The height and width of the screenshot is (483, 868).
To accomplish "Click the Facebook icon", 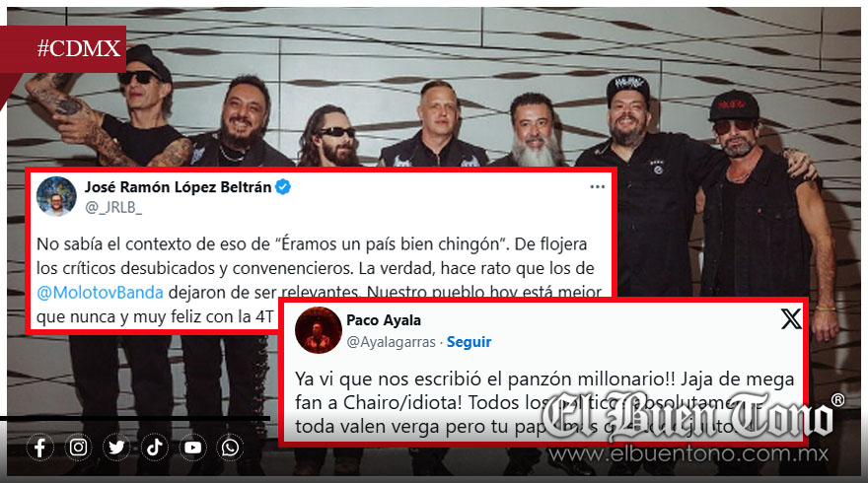I will (40, 448).
